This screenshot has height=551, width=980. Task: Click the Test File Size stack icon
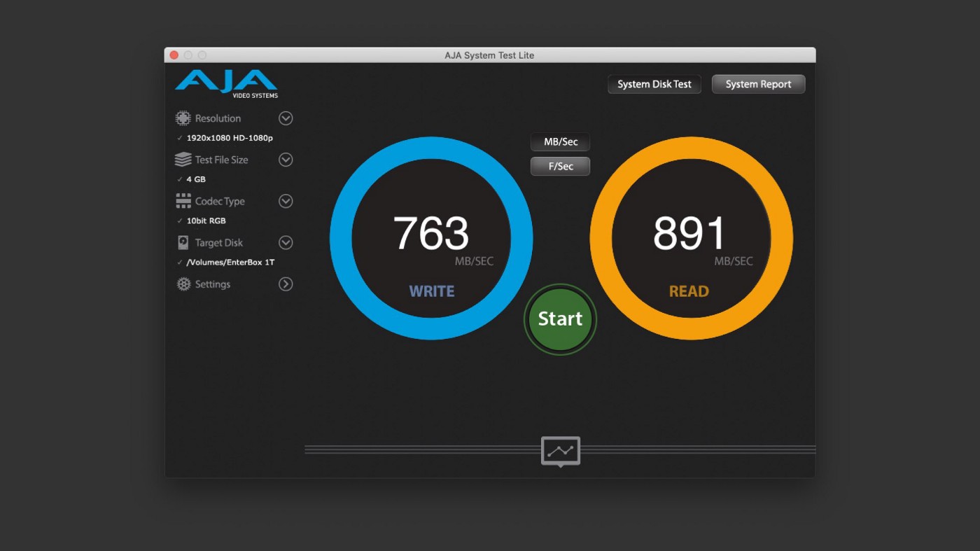click(183, 160)
